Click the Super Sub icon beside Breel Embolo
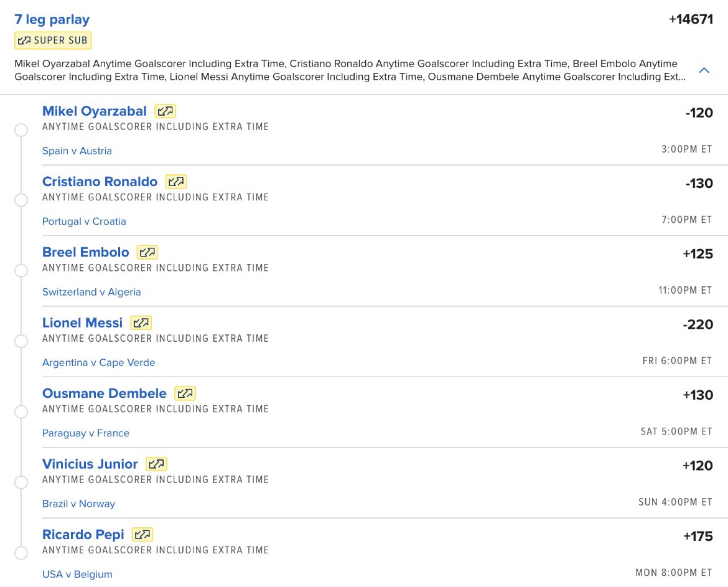The width and height of the screenshot is (728, 587). (x=147, y=252)
